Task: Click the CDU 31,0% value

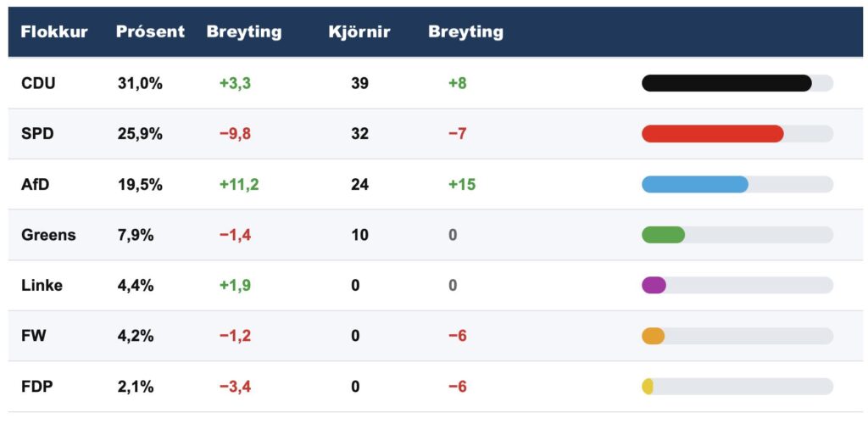Action: [140, 83]
